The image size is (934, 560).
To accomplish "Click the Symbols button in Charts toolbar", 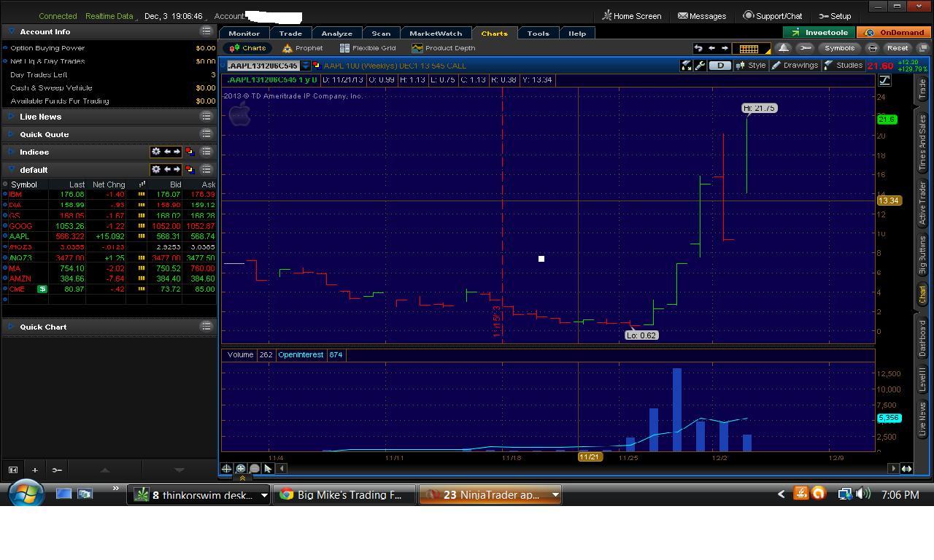I will [840, 48].
